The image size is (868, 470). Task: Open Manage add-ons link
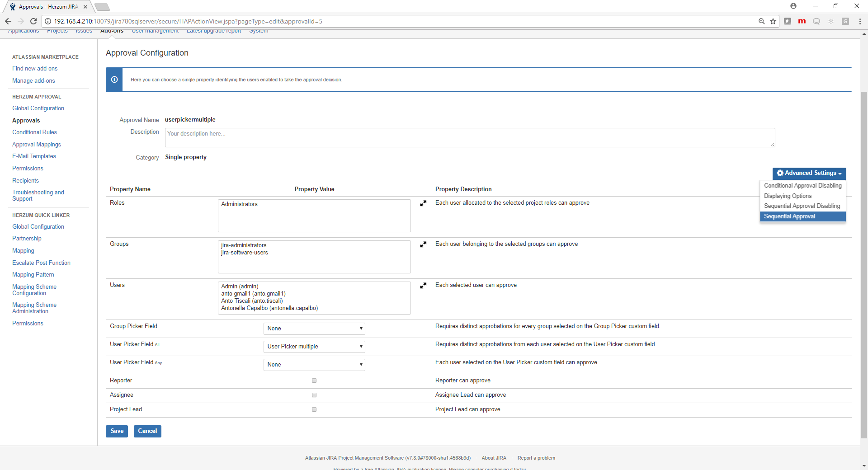(33, 81)
